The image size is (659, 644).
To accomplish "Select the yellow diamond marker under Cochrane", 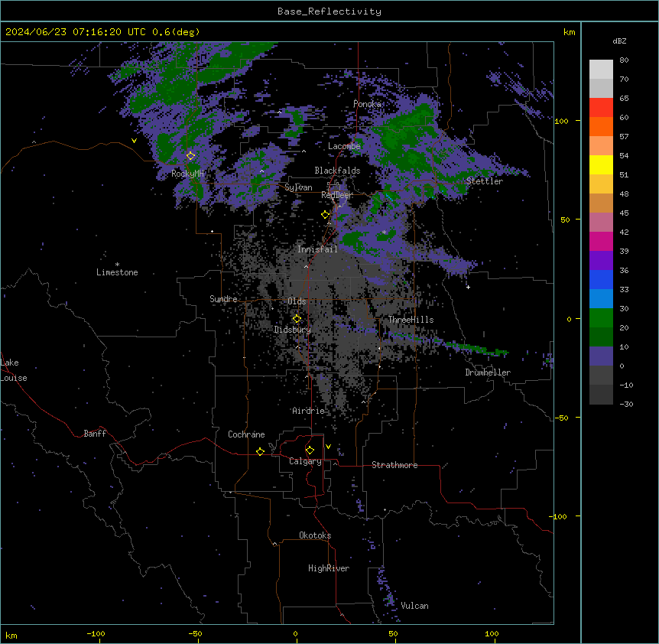I will pyautogui.click(x=261, y=451).
